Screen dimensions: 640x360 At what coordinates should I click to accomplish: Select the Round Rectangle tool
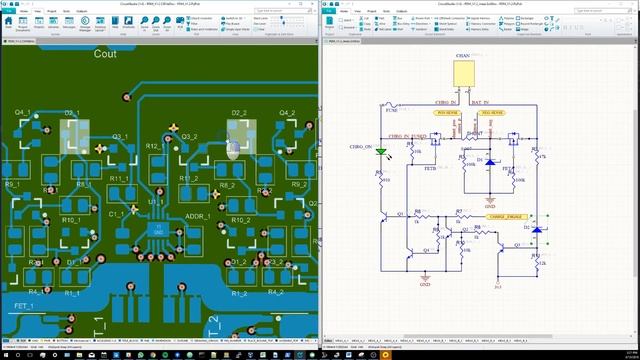(529, 24)
